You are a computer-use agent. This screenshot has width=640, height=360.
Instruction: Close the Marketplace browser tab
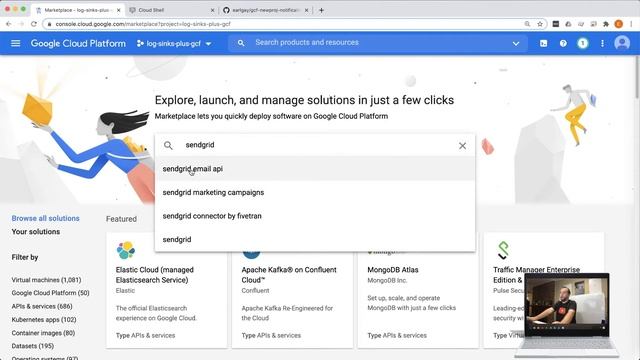118,10
